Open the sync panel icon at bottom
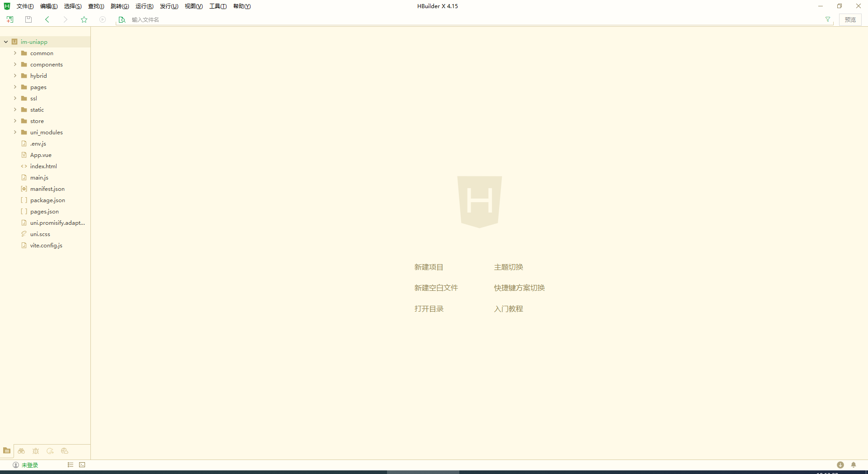The image size is (868, 474). click(50, 450)
